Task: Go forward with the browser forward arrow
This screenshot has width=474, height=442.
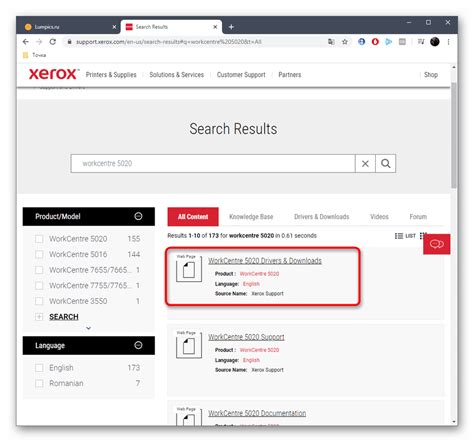Action: point(39,42)
